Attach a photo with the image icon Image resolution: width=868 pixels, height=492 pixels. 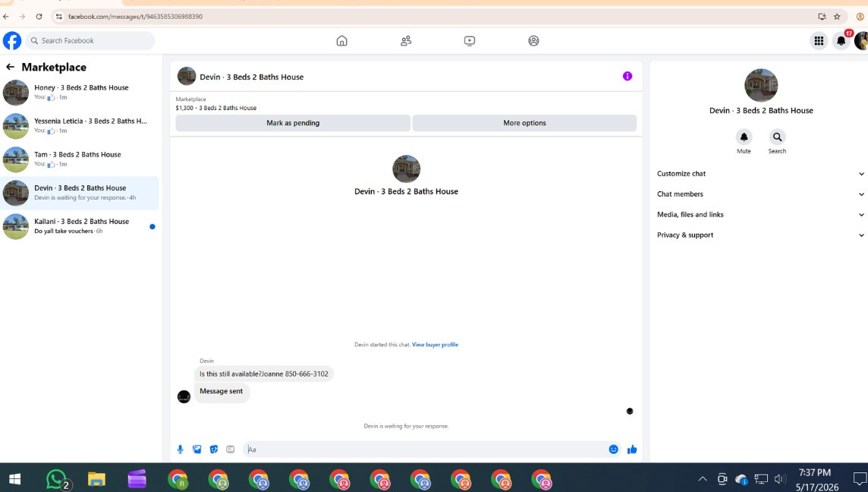(197, 449)
